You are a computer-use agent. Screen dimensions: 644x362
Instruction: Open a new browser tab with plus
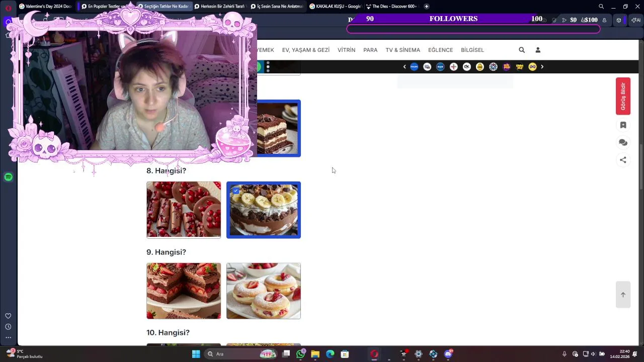tap(427, 7)
